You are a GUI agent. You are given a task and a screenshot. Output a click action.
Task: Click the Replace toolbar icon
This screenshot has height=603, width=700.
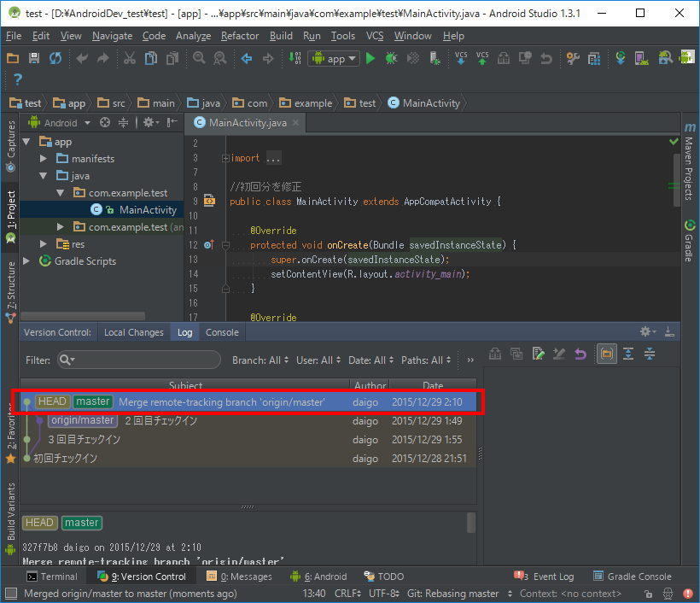click(x=220, y=58)
